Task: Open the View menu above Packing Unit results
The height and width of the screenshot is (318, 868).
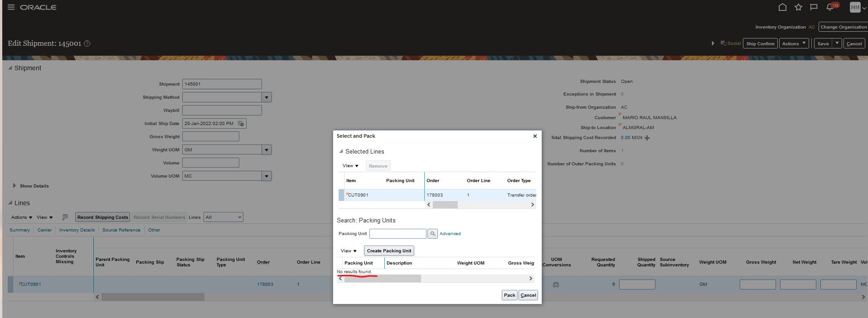Action: (x=349, y=251)
